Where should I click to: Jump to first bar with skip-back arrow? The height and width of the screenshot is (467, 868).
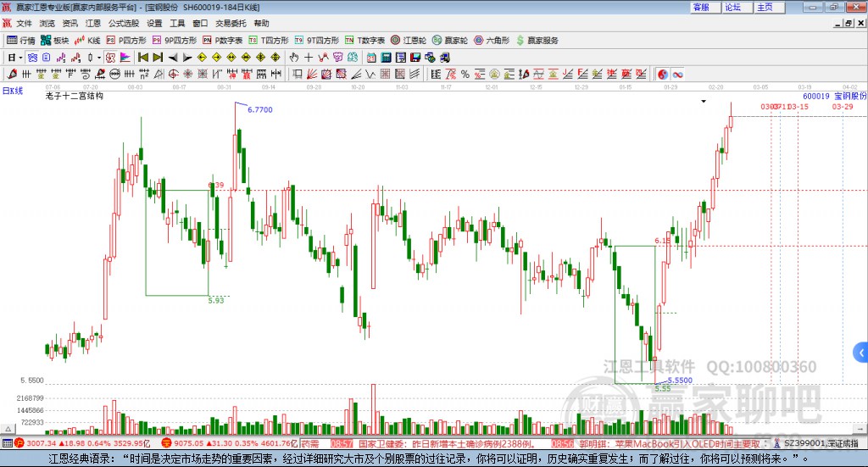[x=142, y=58]
